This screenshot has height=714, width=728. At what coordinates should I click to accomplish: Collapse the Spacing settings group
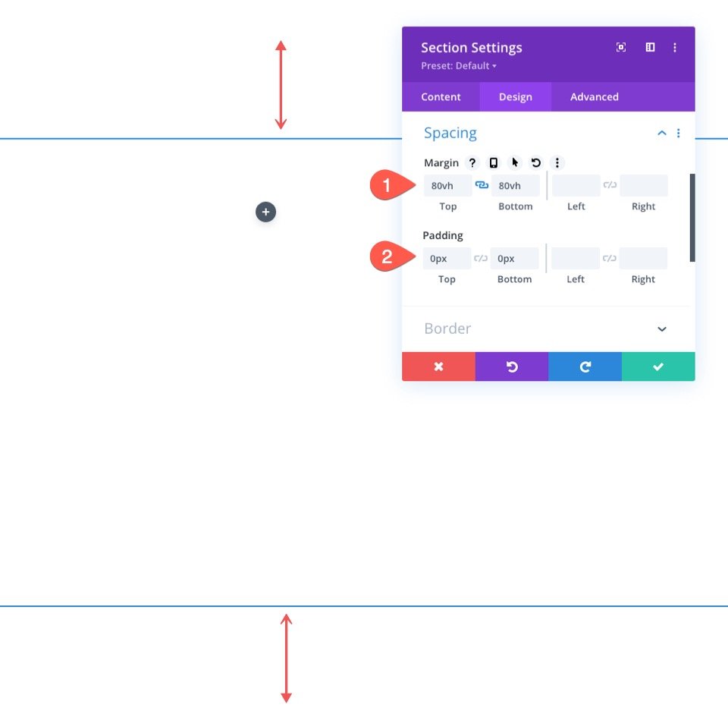tap(661, 134)
